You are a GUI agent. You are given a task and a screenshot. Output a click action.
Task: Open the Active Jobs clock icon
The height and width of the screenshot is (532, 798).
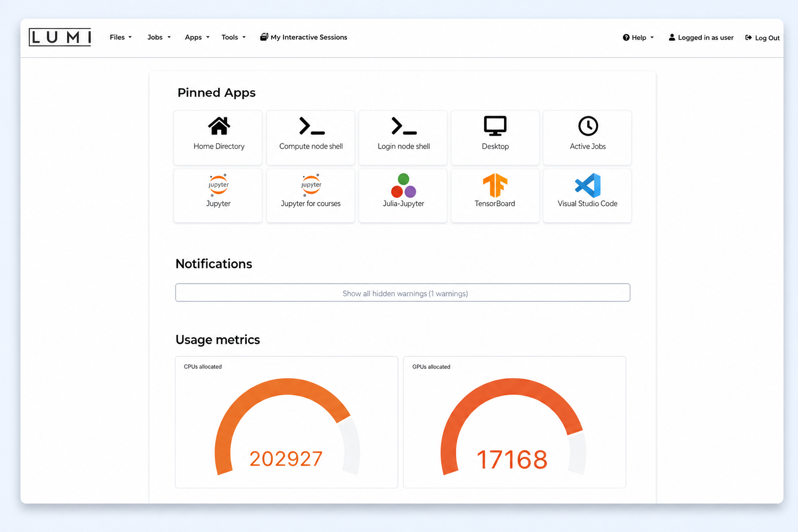[588, 126]
